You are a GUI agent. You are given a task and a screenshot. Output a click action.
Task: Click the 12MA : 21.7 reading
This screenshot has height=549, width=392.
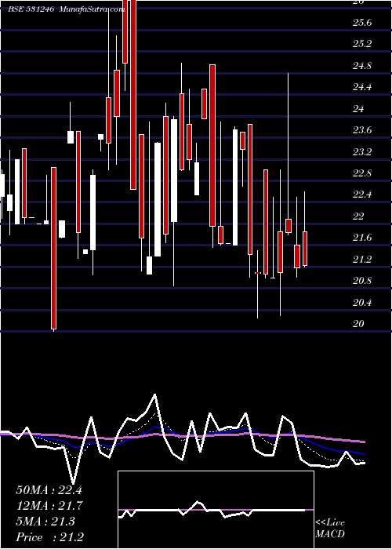click(x=49, y=506)
